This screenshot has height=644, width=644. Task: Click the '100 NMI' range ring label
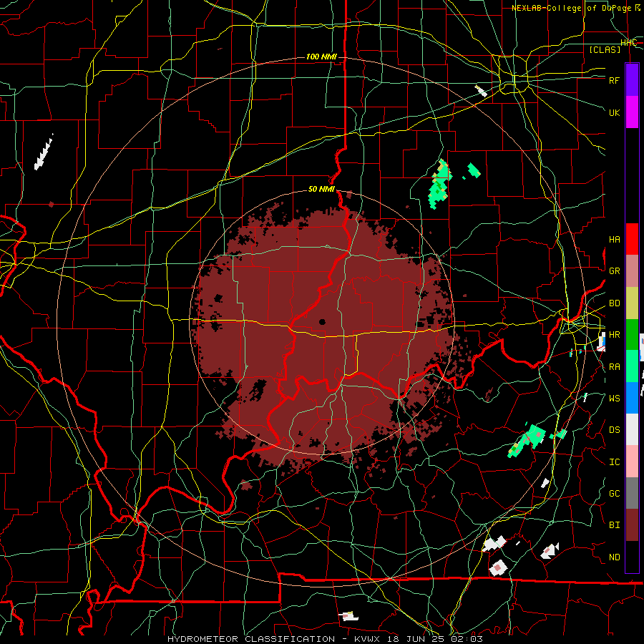tap(321, 57)
